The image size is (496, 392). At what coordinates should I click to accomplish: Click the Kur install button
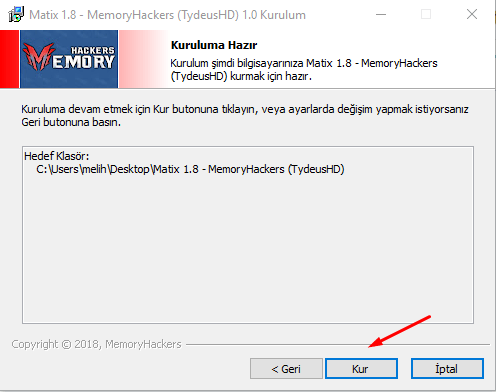click(361, 369)
